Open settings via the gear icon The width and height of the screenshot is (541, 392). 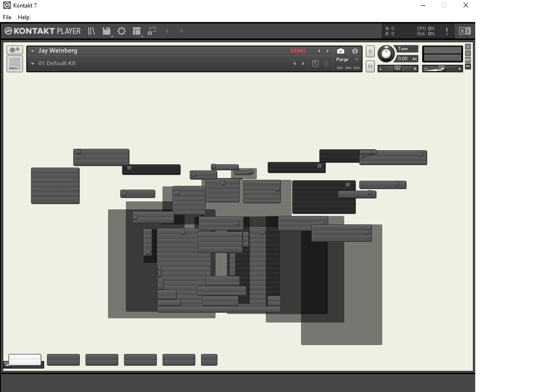[122, 31]
